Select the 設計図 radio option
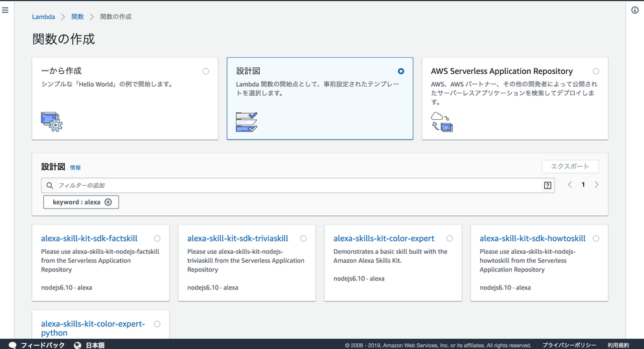The width and height of the screenshot is (644, 349). tap(401, 71)
